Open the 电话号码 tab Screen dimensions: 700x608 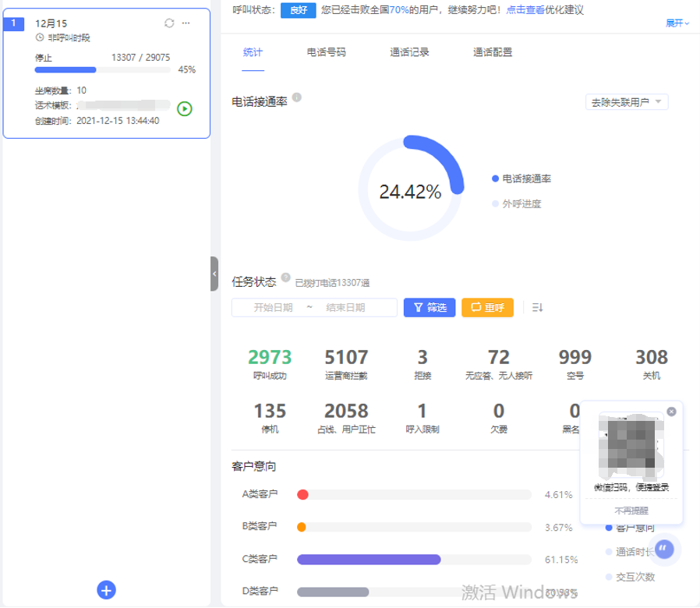click(x=326, y=52)
